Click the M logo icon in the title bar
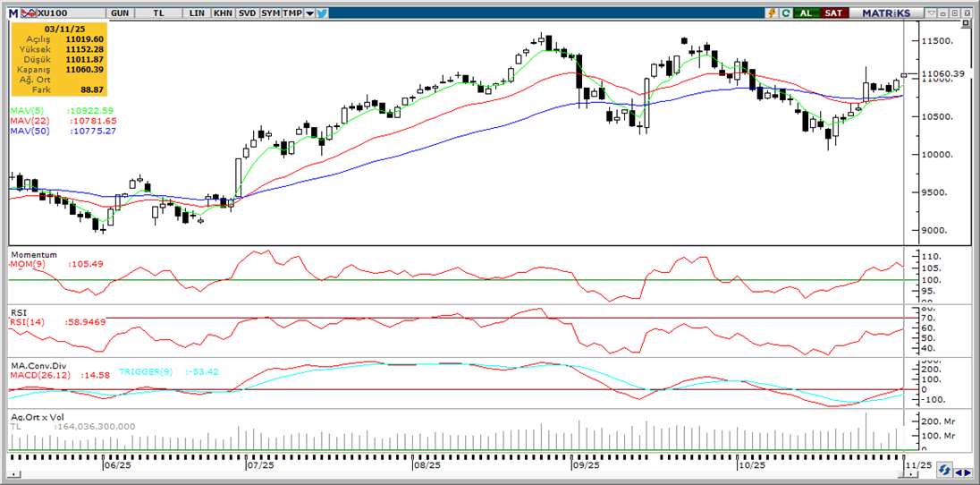Viewport: 980px width, 485px height. tap(13, 13)
